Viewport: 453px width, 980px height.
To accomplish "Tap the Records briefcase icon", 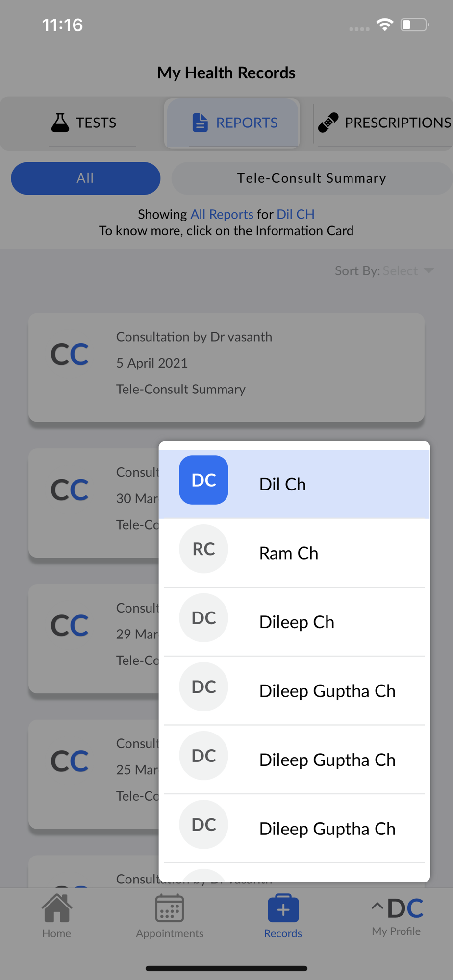I will tap(283, 908).
